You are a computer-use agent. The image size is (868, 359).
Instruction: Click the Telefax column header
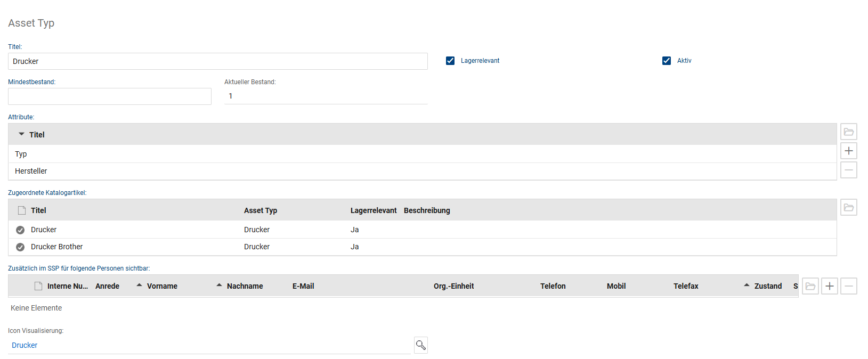click(686, 286)
